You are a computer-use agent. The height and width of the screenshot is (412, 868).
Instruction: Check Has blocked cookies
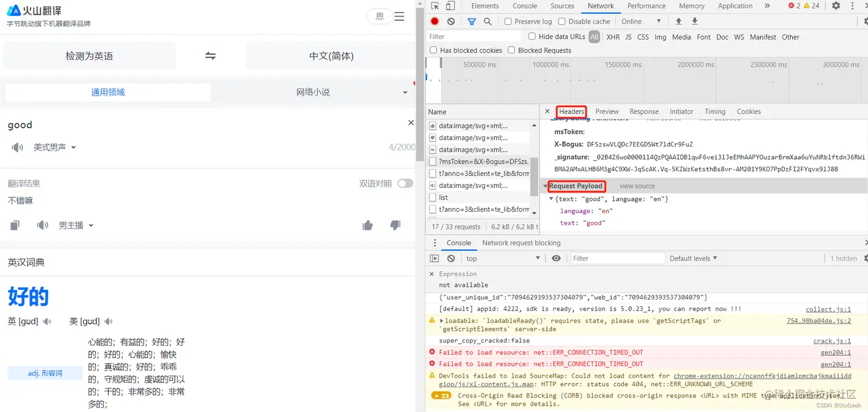(x=433, y=50)
